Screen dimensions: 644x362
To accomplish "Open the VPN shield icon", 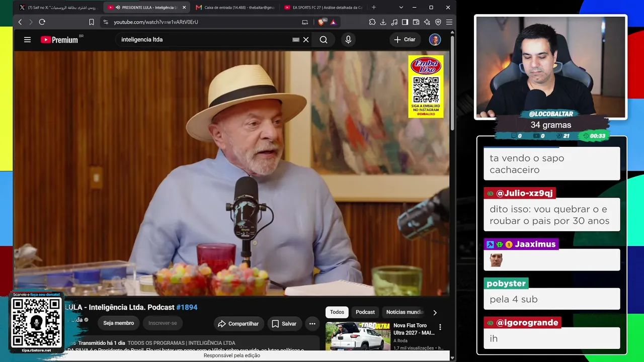I will pos(438,22).
